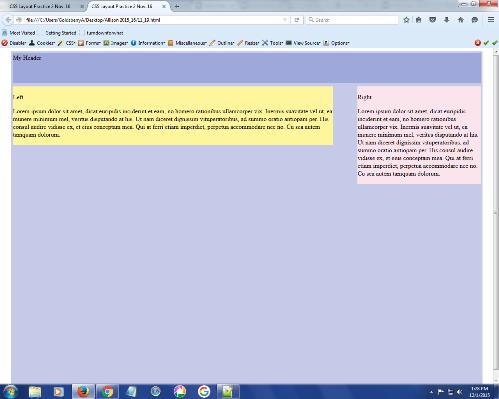Switch to the first CSS Layout Practice tab
This screenshot has width=499, height=399.
43,6
